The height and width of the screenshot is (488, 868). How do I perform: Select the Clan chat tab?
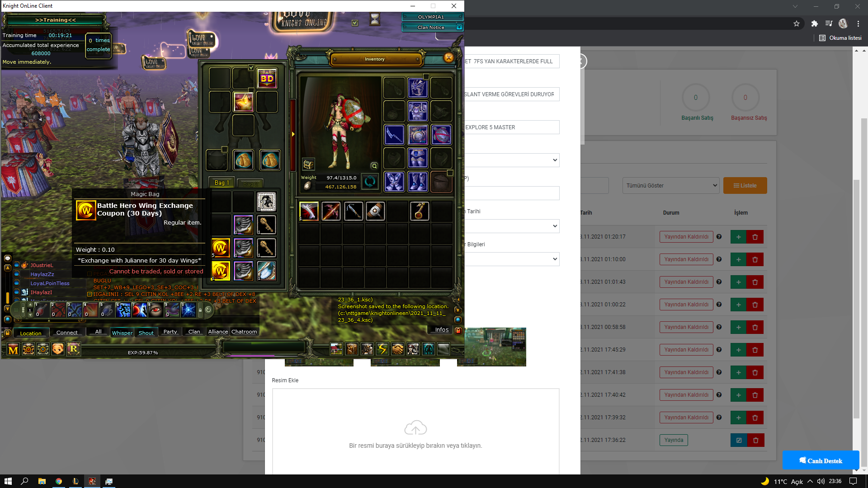click(194, 331)
